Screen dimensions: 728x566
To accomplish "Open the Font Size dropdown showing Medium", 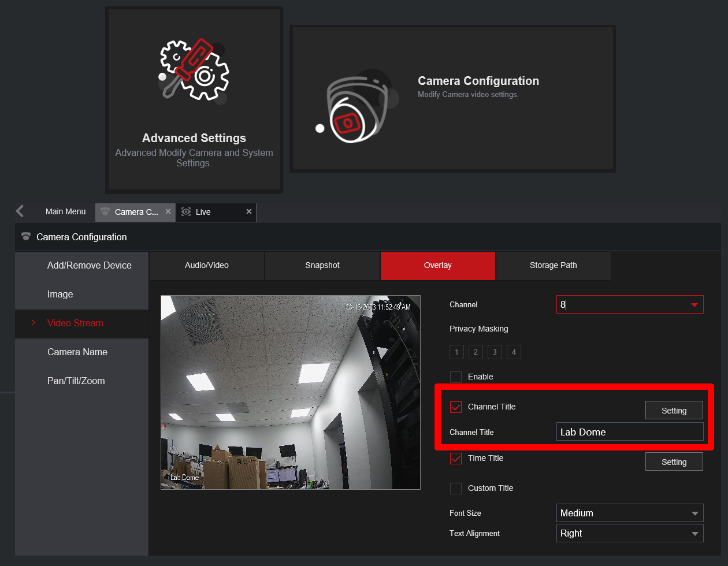I will click(x=630, y=513).
